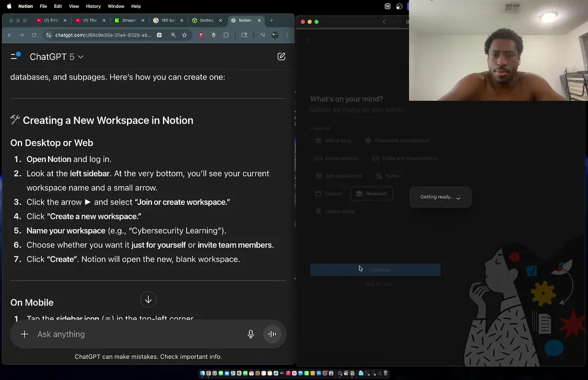Click the zoom magnifier icon in the address bar
The height and width of the screenshot is (380, 588).
[x=173, y=35]
